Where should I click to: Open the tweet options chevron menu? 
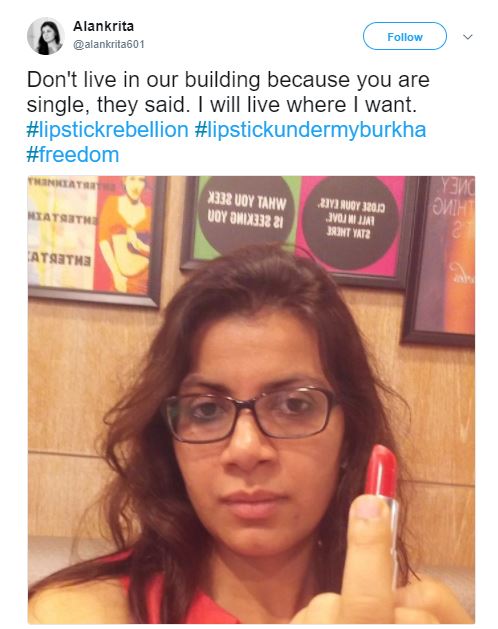click(468, 37)
